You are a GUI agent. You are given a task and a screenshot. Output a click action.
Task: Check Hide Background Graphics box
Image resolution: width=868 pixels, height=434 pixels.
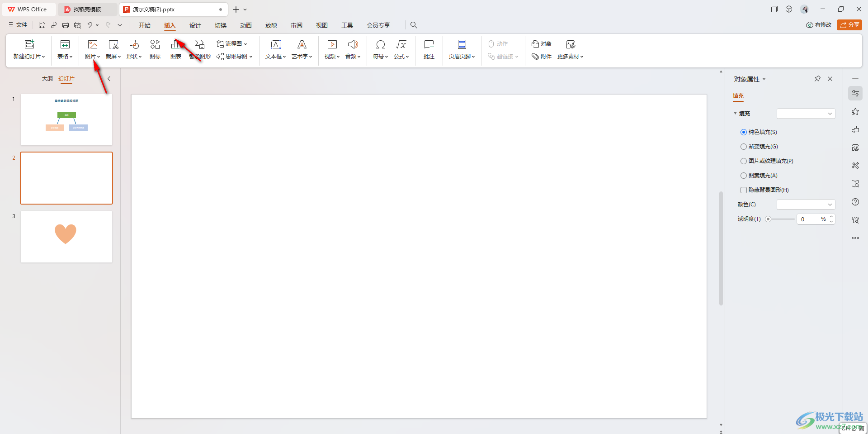(x=744, y=190)
